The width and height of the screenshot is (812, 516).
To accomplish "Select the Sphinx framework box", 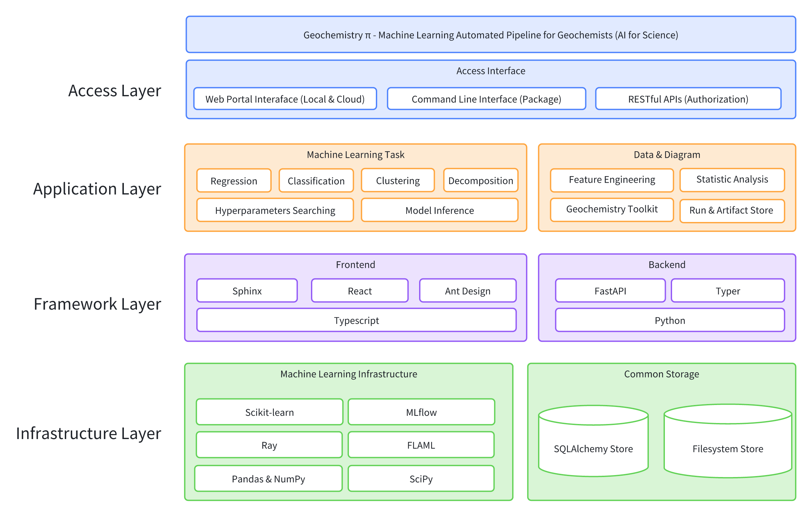I will [x=247, y=290].
